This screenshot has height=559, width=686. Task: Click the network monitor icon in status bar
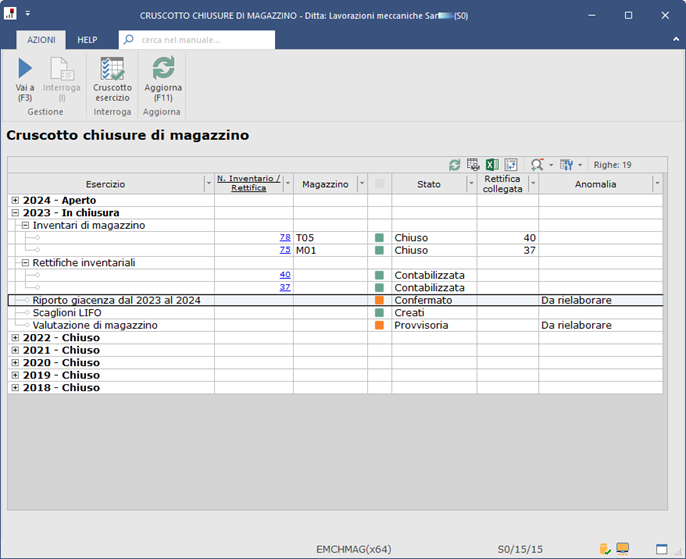[622, 548]
